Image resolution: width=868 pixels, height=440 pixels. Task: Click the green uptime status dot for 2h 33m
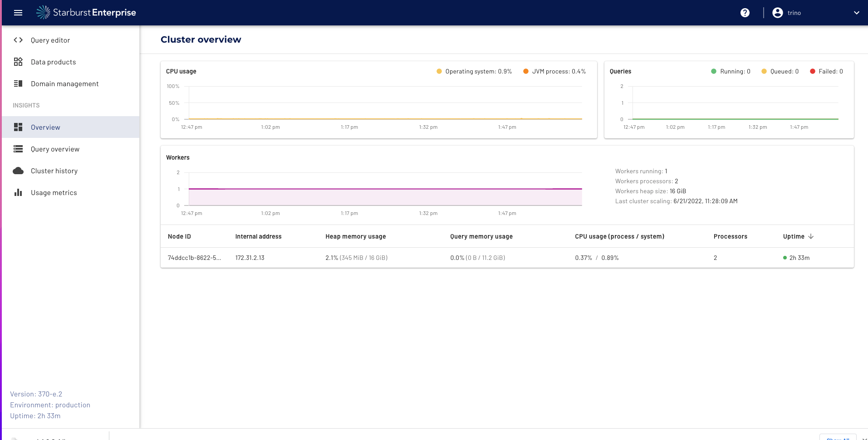pos(785,258)
